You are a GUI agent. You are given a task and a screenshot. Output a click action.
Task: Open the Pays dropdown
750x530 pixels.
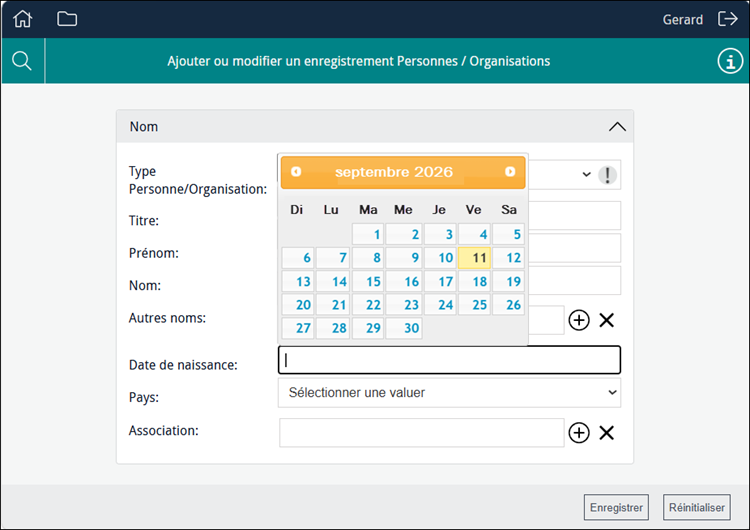point(449,393)
